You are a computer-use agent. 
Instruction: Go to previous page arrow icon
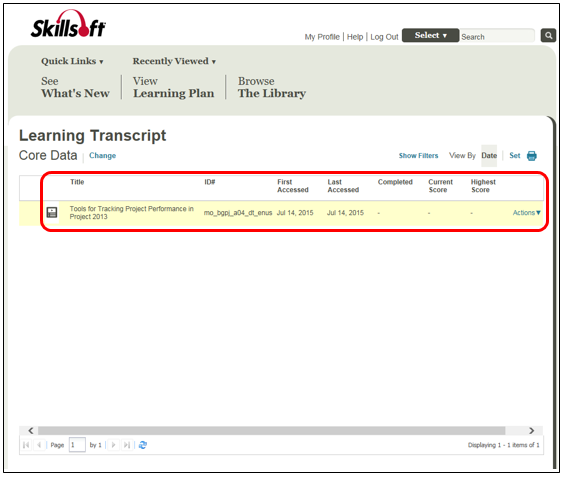39,445
